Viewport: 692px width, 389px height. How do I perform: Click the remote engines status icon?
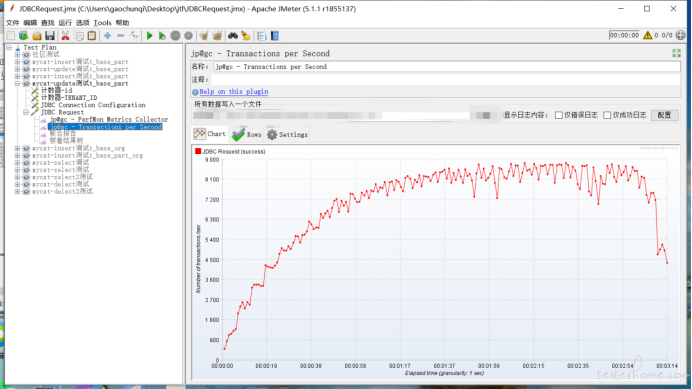pos(681,35)
